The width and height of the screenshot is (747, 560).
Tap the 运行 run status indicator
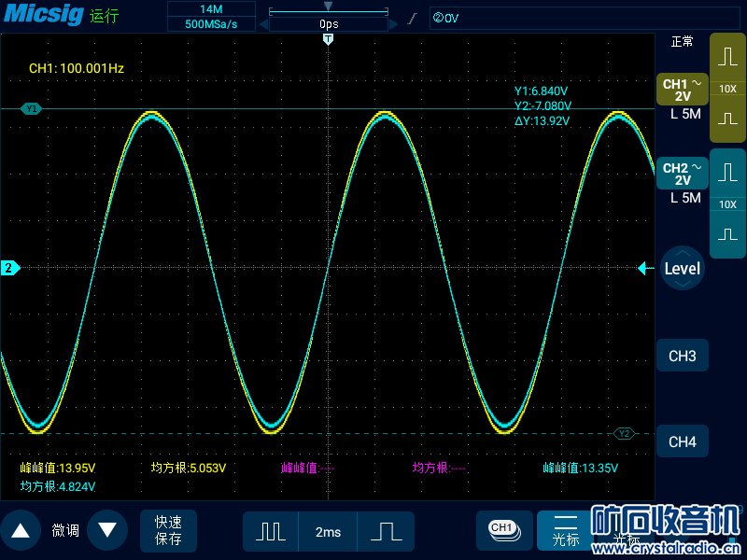click(x=104, y=16)
